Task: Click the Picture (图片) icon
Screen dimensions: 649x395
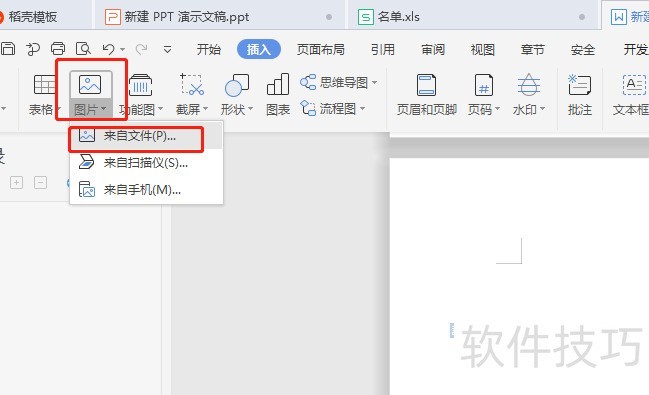Action: click(90, 84)
